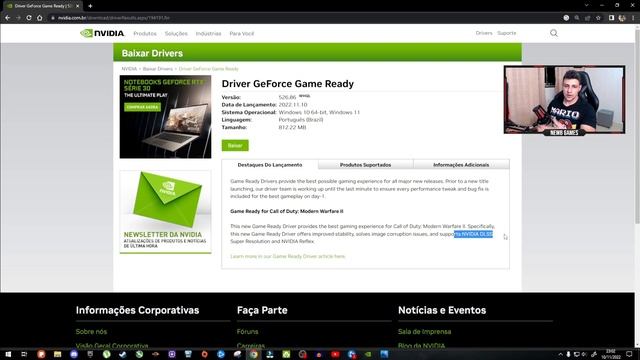Open the Discord icon in taskbar
The image size is (640, 360).
[x=74, y=354]
